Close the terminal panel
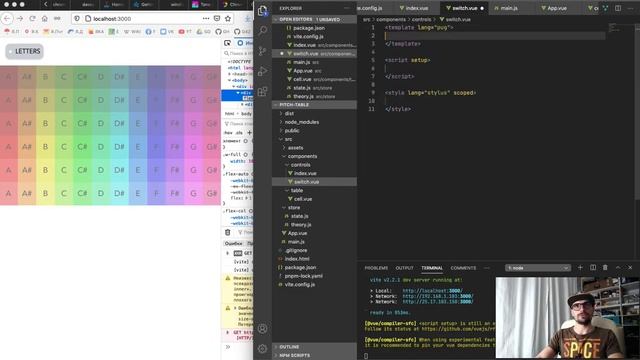 pyautogui.click(x=630, y=267)
